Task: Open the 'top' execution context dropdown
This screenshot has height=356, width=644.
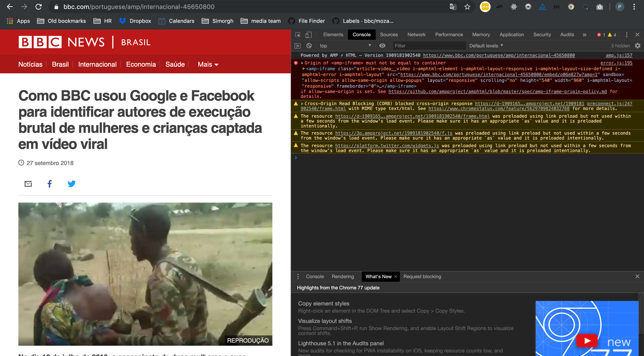Action: (x=345, y=45)
